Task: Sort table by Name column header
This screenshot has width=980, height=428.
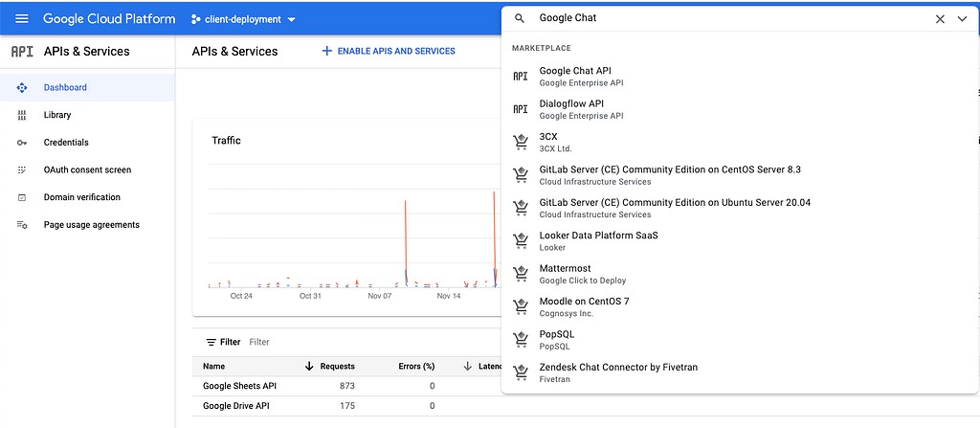Action: tap(213, 366)
